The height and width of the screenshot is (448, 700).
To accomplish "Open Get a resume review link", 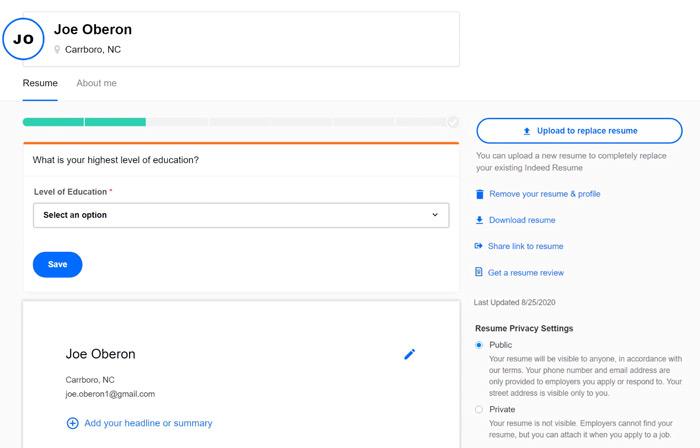I will [x=525, y=272].
